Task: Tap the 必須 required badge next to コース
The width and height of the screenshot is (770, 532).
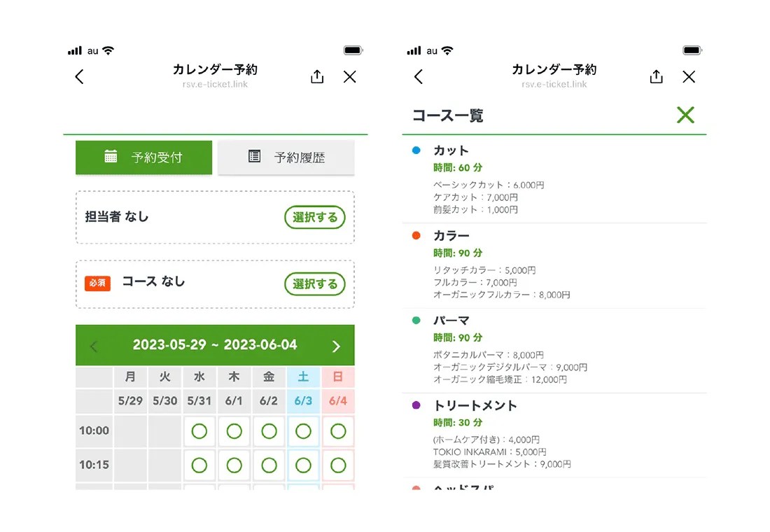Action: point(97,284)
